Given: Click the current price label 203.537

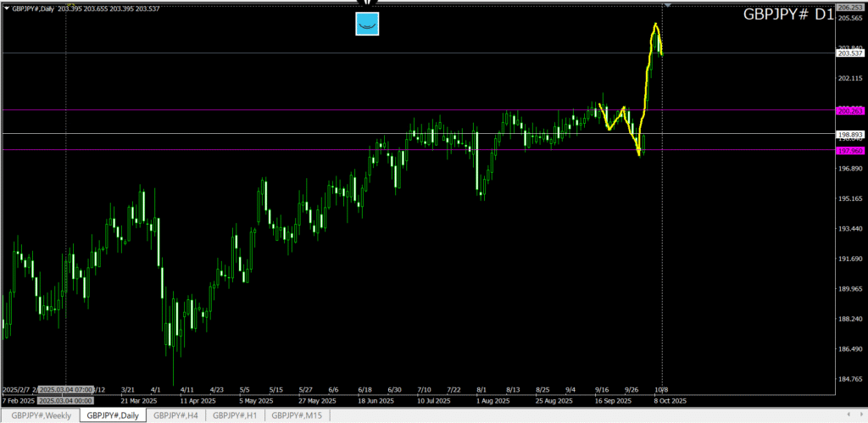Looking at the screenshot, I should [x=849, y=53].
